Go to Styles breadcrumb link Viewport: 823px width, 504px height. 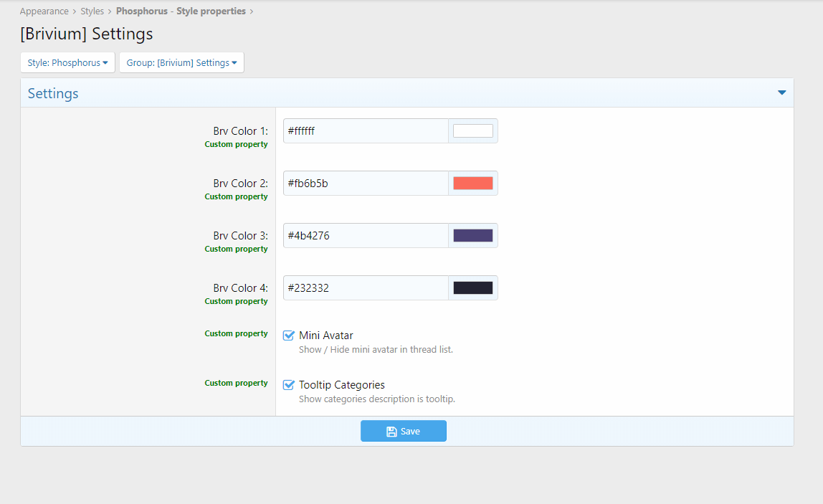(x=92, y=11)
